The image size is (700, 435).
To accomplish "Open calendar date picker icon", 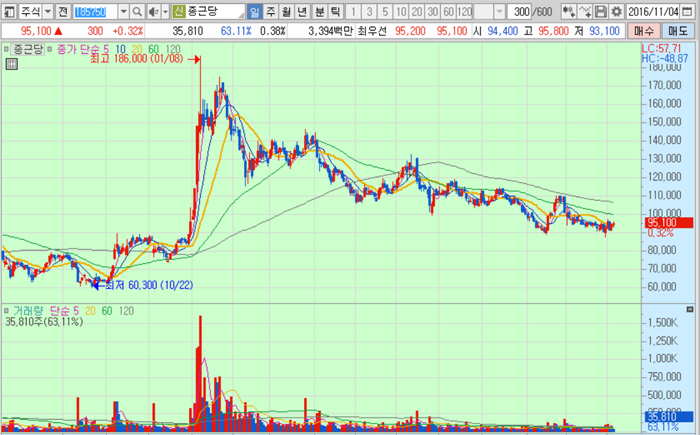I will click(690, 12).
